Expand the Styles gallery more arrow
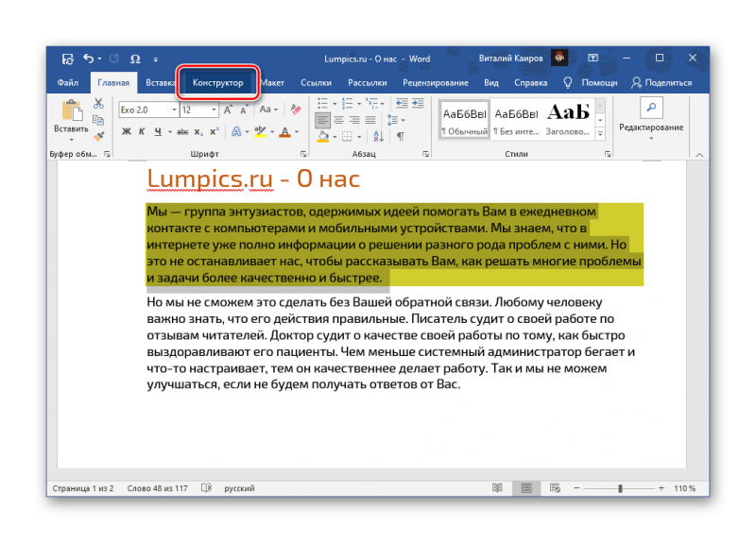Screen dimensions: 756x543 click(x=600, y=134)
